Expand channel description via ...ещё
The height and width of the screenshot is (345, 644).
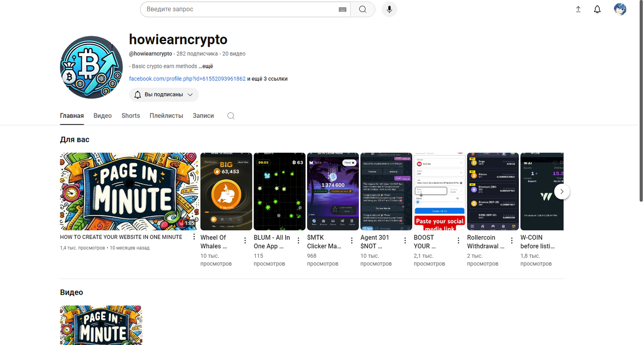click(206, 66)
